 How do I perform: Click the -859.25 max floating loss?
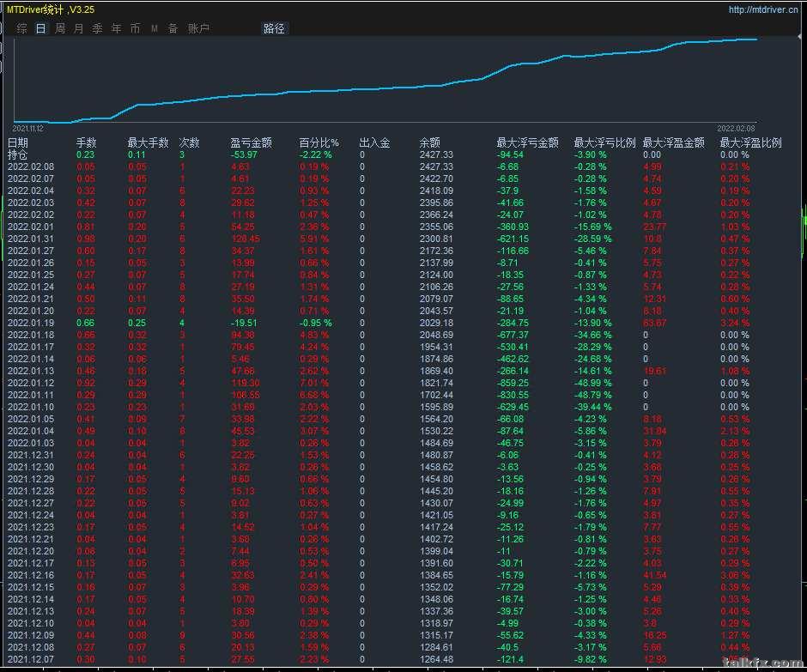pyautogui.click(x=513, y=383)
